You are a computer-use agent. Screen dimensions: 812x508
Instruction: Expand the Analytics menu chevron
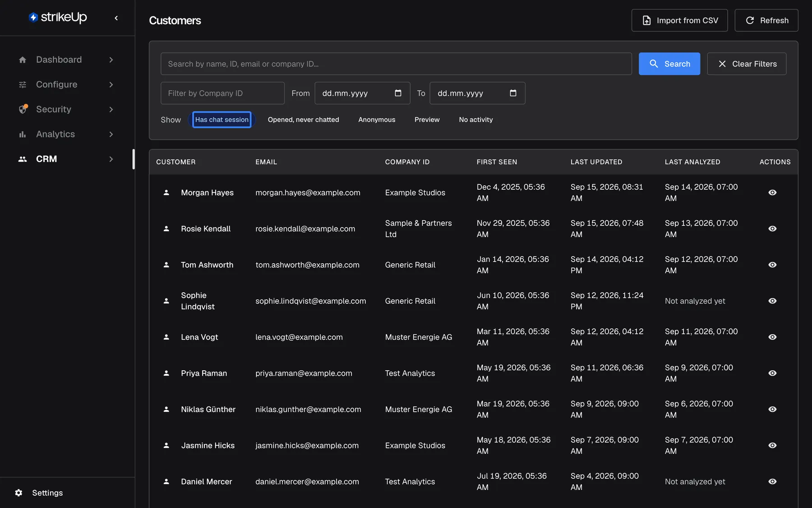tap(111, 134)
